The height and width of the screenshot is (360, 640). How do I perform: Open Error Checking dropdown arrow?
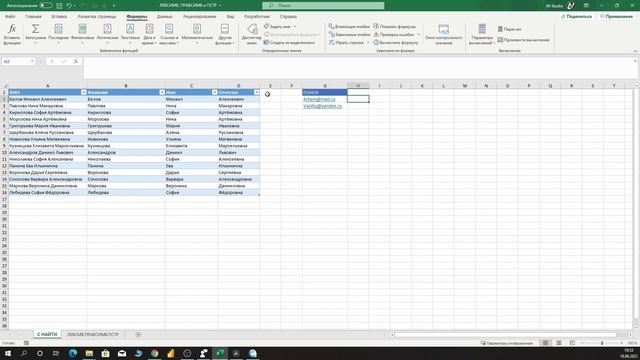click(x=418, y=35)
